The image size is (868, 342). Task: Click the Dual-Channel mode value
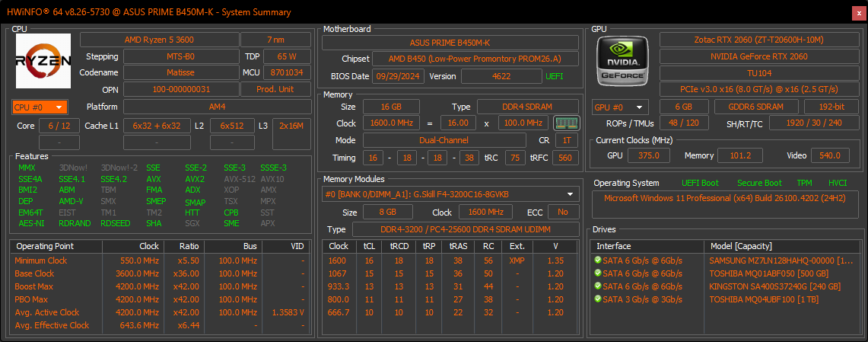point(444,141)
